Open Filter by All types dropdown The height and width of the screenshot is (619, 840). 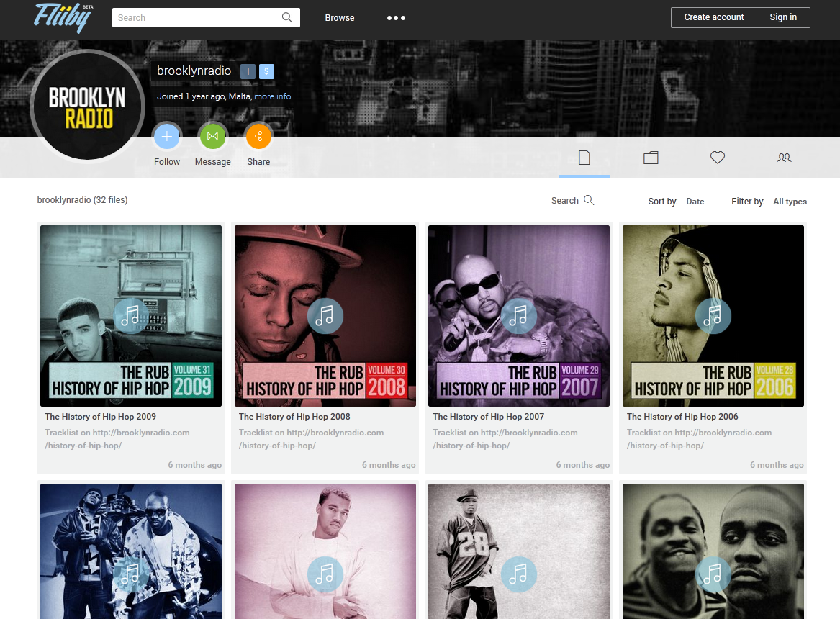pyautogui.click(x=790, y=202)
